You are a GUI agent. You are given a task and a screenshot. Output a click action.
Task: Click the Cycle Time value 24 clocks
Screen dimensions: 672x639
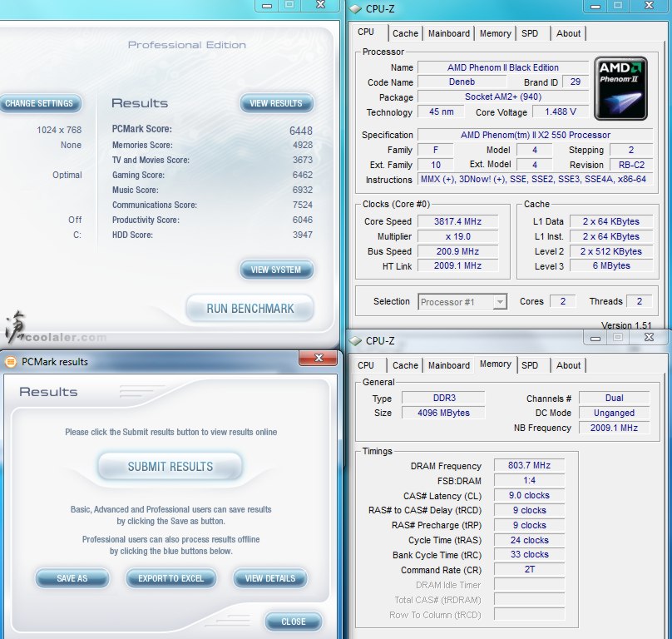(x=529, y=540)
